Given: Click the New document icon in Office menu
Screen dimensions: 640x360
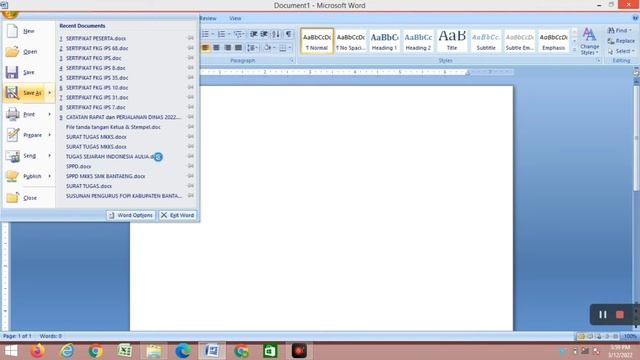Looking at the screenshot, I should pos(13,31).
